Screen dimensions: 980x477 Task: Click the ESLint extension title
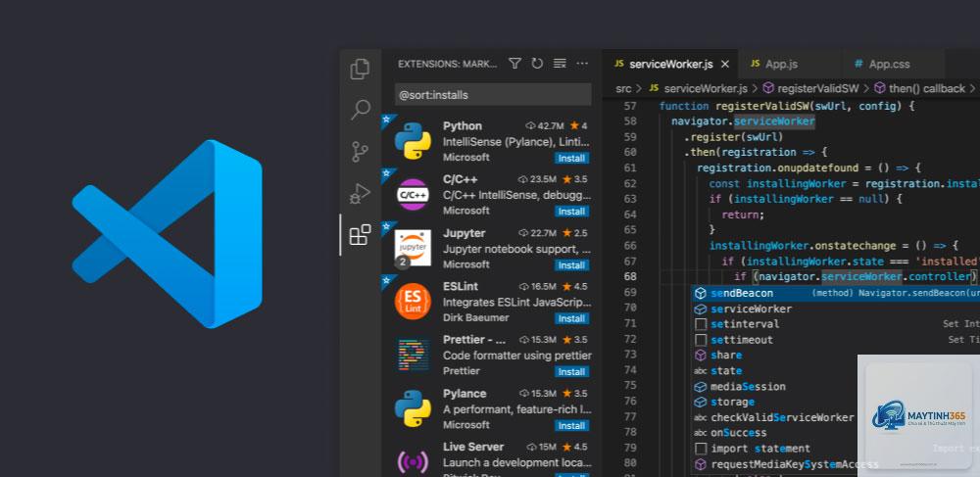point(461,287)
